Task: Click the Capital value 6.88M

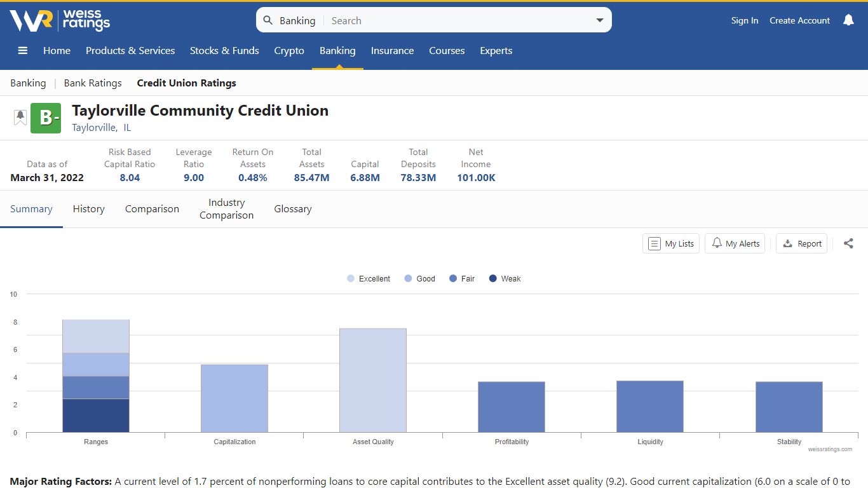Action: pos(365,178)
